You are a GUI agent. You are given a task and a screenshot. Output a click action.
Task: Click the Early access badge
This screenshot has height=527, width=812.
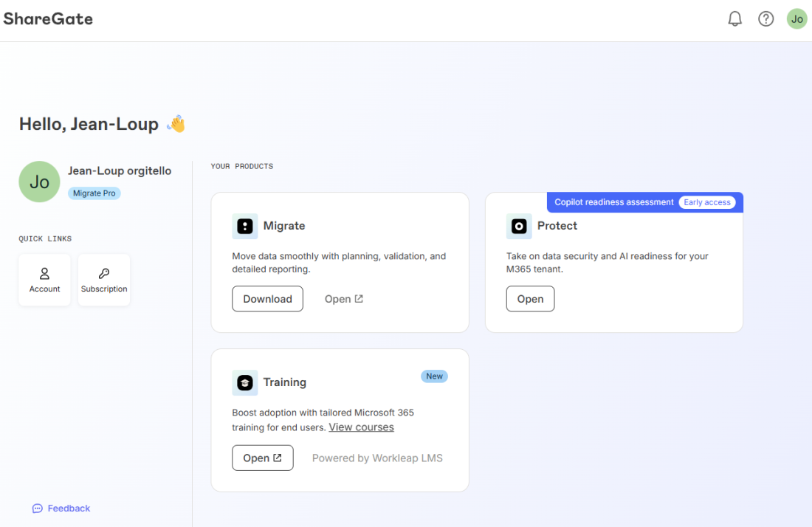706,202
